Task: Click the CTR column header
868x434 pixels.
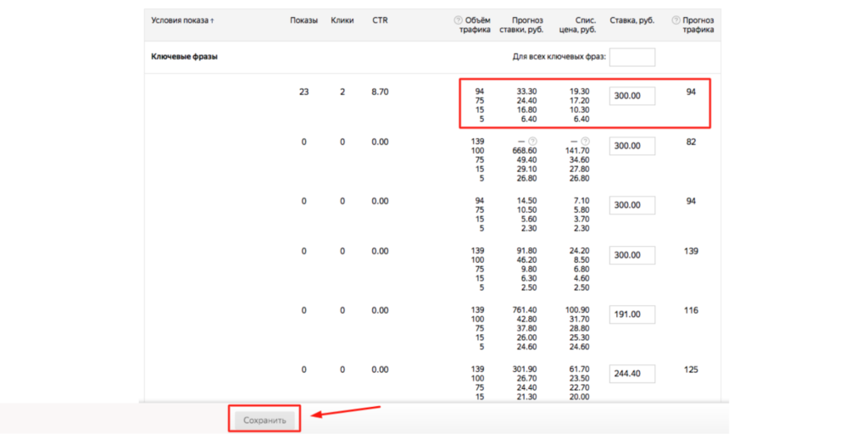Action: [380, 19]
